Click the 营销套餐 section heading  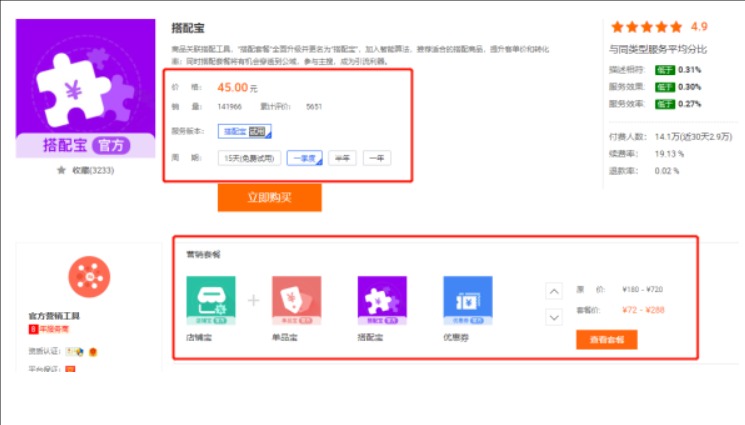point(203,254)
